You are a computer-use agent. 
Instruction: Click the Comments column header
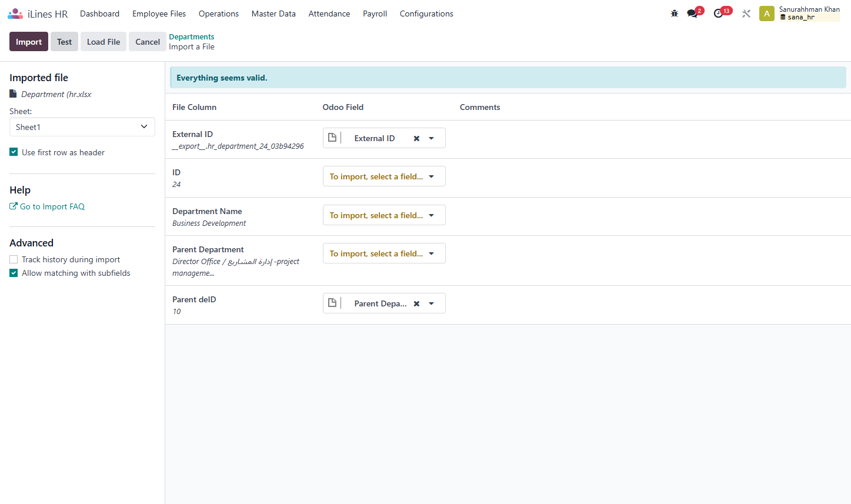click(x=480, y=107)
